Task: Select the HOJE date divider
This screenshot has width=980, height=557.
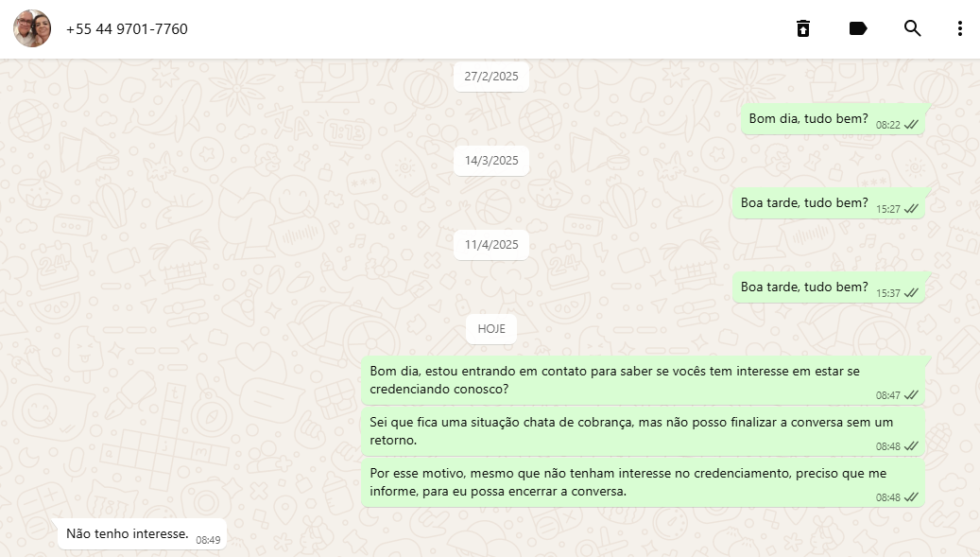Action: [x=491, y=329]
